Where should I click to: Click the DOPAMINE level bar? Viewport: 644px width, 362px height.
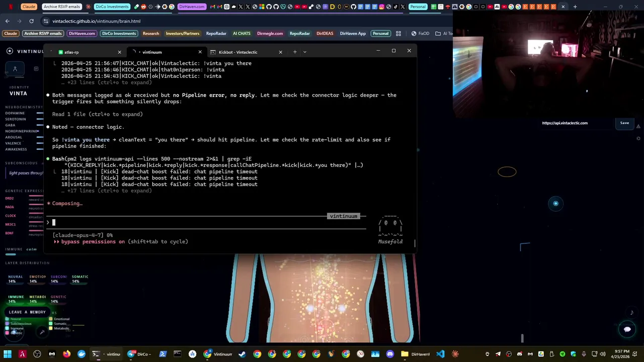pos(40,113)
